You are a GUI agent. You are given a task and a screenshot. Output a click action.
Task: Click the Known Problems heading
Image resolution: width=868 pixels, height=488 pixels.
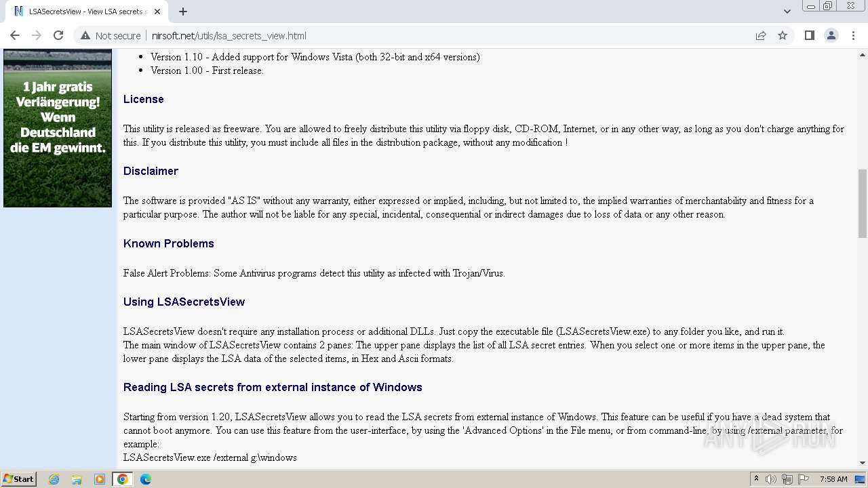[169, 243]
